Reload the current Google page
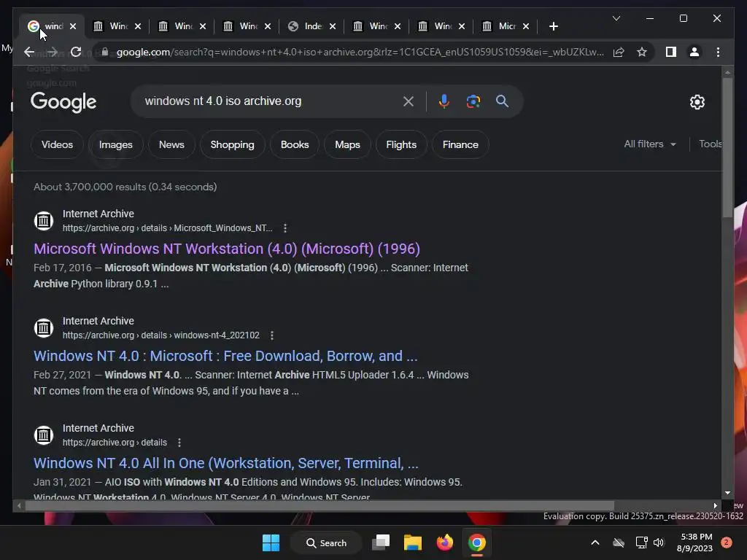The image size is (747, 560). [x=76, y=52]
